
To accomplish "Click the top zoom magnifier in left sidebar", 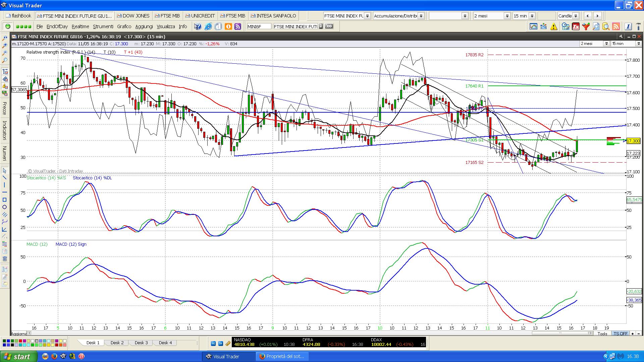I will click(x=5, y=39).
